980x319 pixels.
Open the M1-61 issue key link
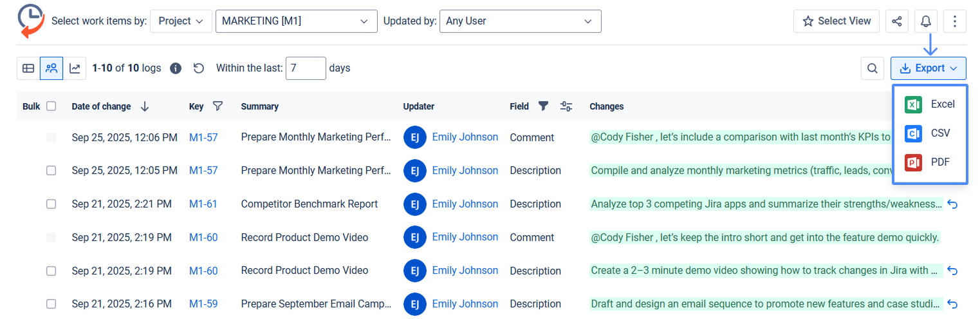[x=203, y=204]
